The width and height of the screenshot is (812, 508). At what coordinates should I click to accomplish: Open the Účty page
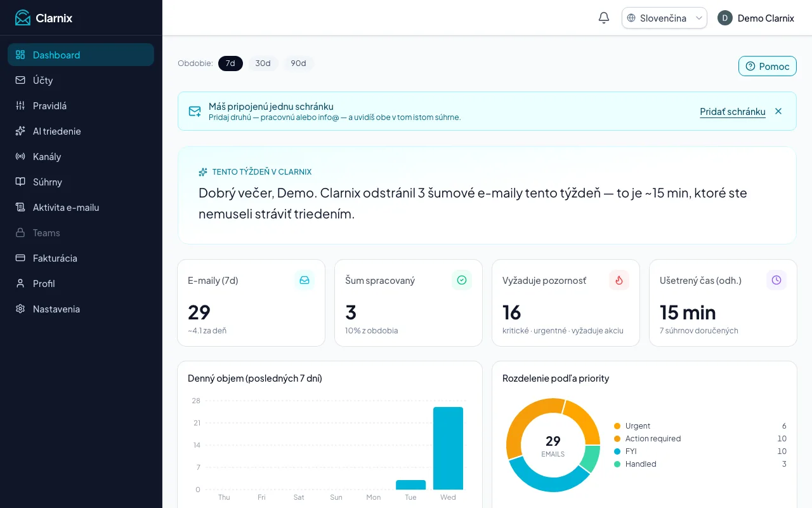pos(81,80)
